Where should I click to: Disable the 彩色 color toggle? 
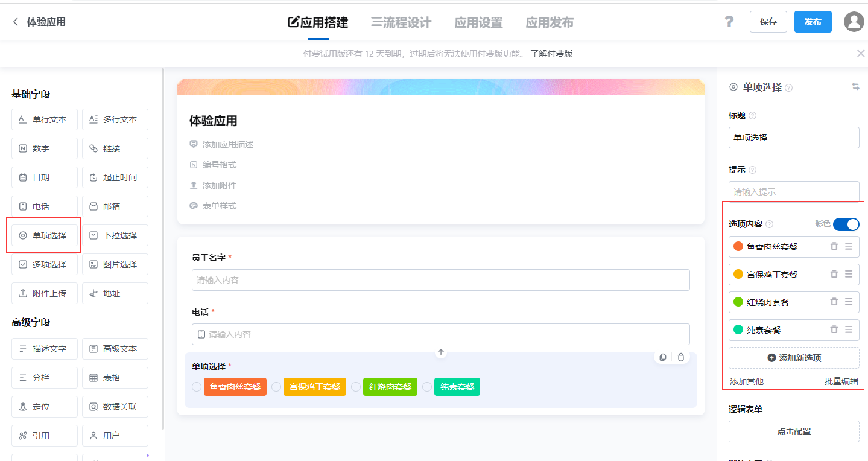pyautogui.click(x=846, y=224)
